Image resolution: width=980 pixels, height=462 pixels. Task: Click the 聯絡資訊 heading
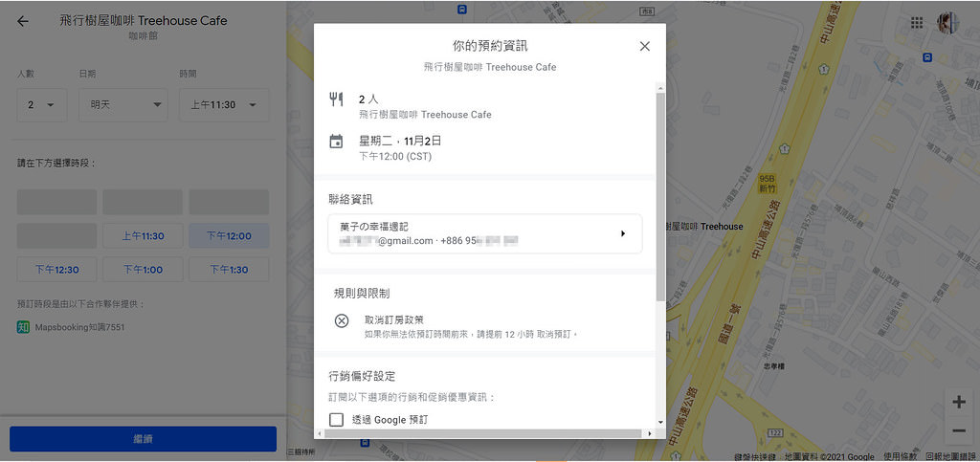coord(350,200)
